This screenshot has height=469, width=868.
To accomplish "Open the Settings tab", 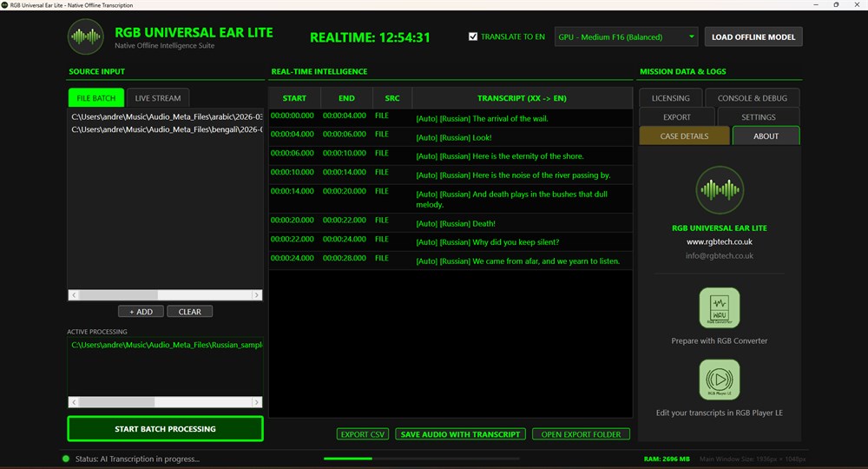I will 758,117.
